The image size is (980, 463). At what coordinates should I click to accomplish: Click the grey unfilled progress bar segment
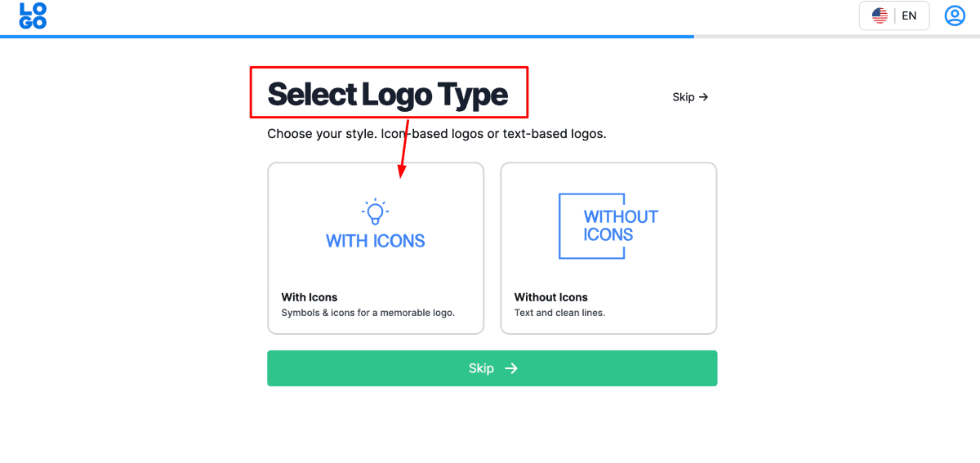point(836,37)
